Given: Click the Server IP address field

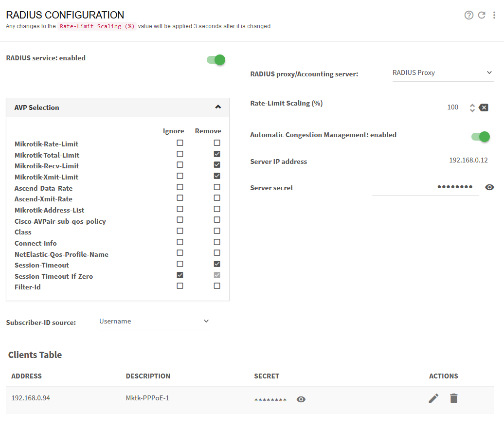Looking at the screenshot, I should coord(438,161).
